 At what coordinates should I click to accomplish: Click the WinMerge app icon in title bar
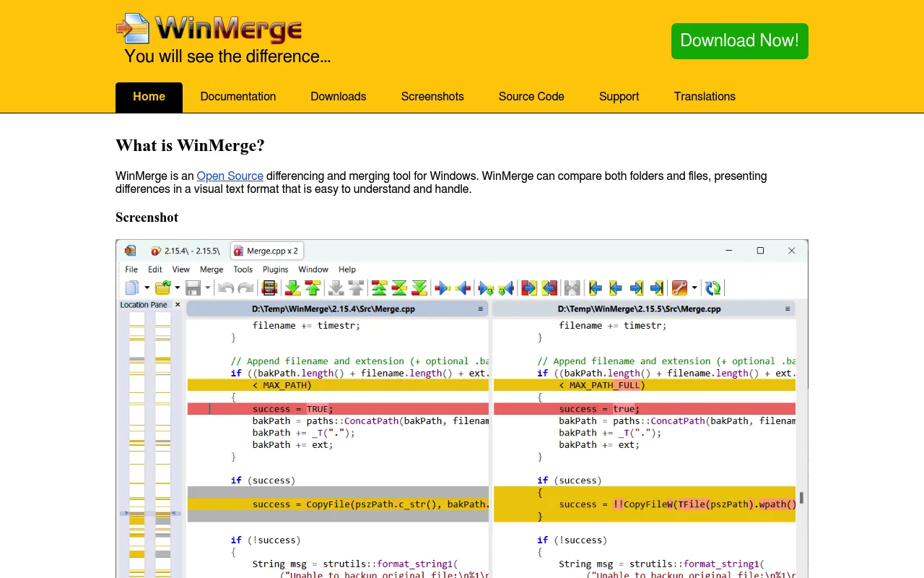[130, 251]
